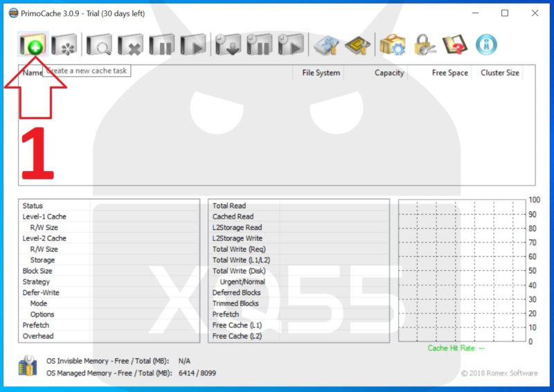Image resolution: width=554 pixels, height=392 pixels.
Task: Create a new cache task
Action: (32, 46)
